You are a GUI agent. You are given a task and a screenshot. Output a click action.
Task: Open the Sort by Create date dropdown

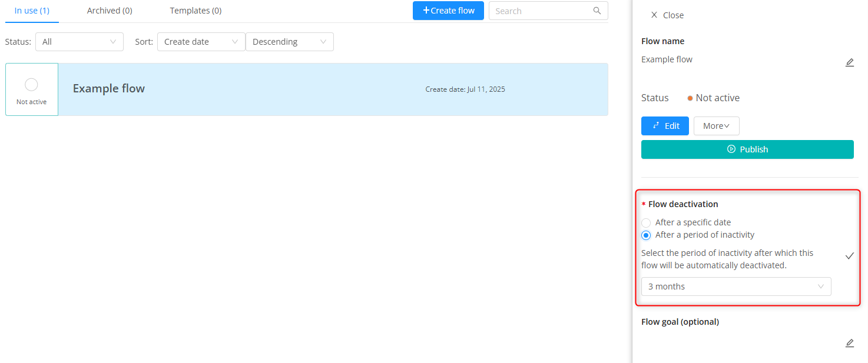point(201,42)
